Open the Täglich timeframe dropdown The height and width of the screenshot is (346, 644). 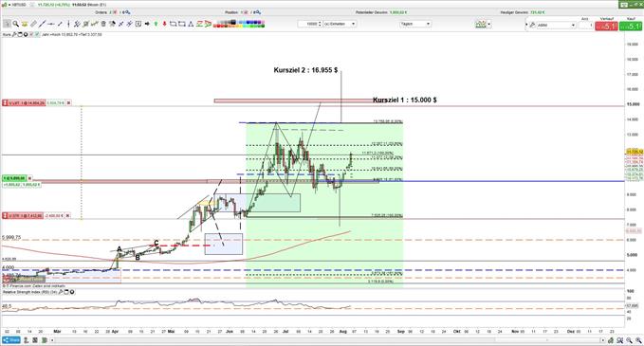coord(415,24)
